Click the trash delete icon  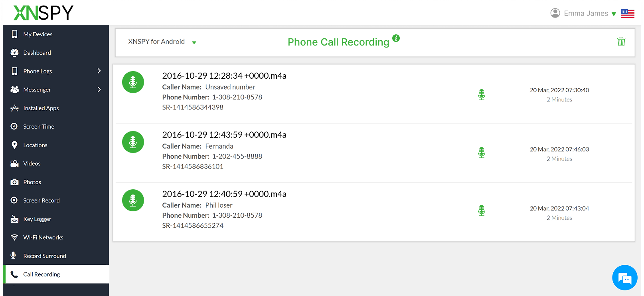point(621,42)
